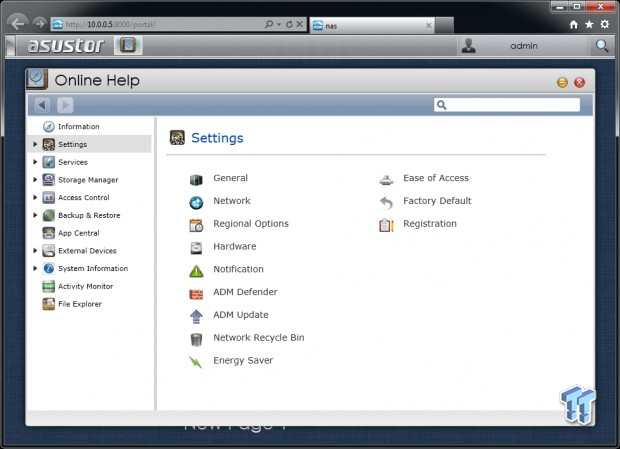Refresh the page in the browser
The image size is (620, 449).
click(x=289, y=25)
